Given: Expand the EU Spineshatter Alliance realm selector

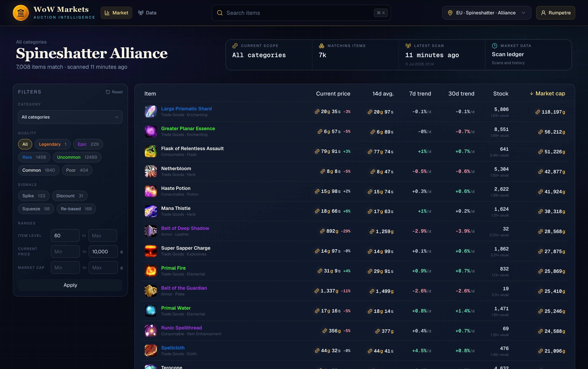Looking at the screenshot, I should (486, 13).
